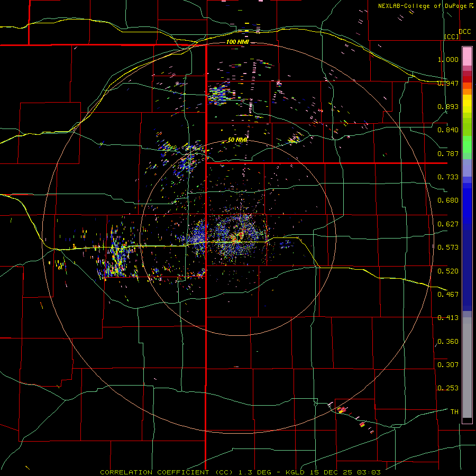Click the 0.573 scale value
The image size is (476, 476).
pyautogui.click(x=448, y=248)
